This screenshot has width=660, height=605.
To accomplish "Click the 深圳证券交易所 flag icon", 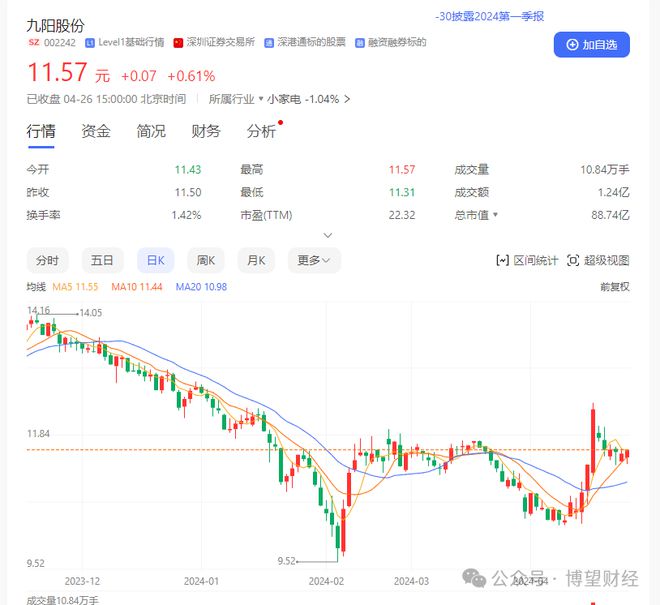I will coord(178,43).
